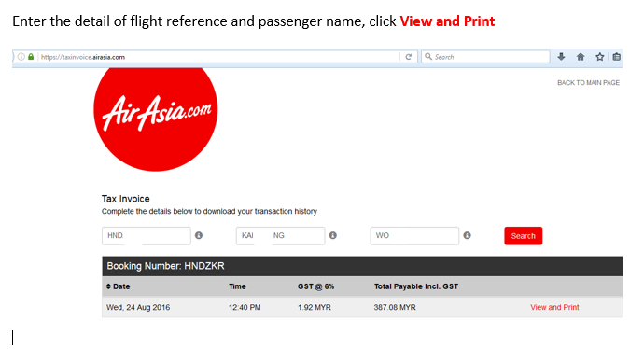This screenshot has height=349, width=644.
Task: Click the green padlock security icon
Action: (31, 57)
